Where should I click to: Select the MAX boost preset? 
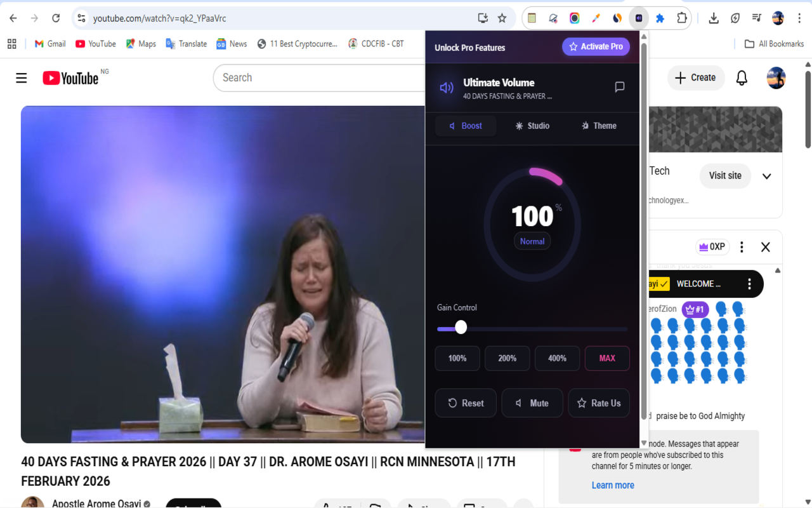point(606,358)
